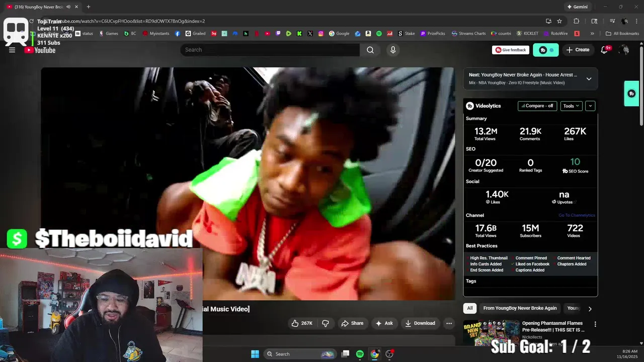
Task: Open the YouTube hamburger guide menu
Action: [x=12, y=50]
